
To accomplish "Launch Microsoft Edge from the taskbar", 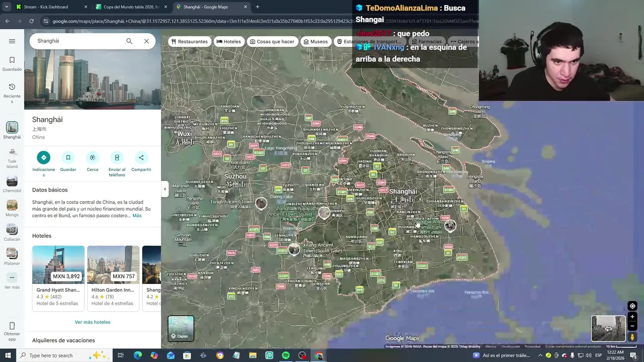I will (137, 355).
